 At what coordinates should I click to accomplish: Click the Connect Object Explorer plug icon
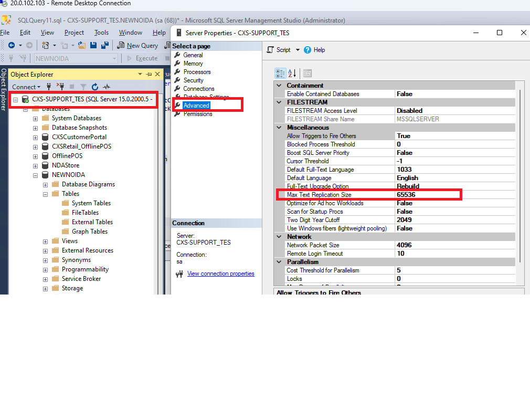point(49,87)
